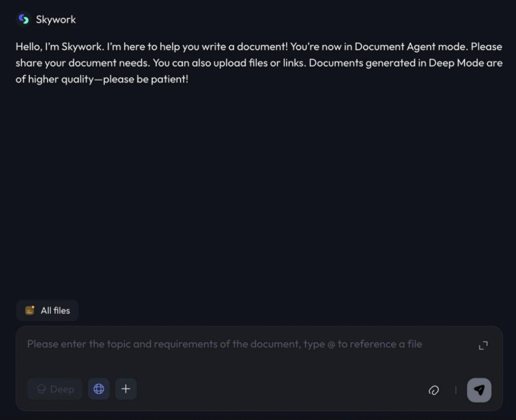Click the Deep mode graduation cap icon
This screenshot has width=516, height=420.
[42, 389]
